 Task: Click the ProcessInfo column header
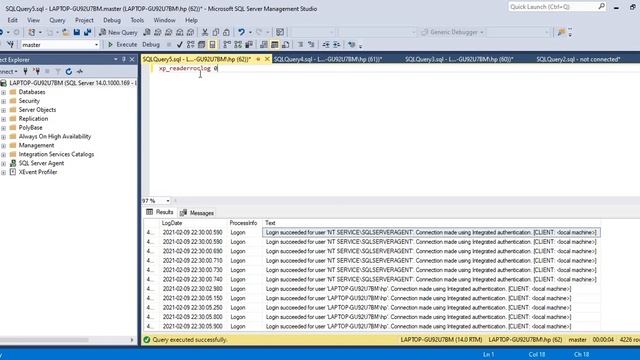tap(243, 223)
